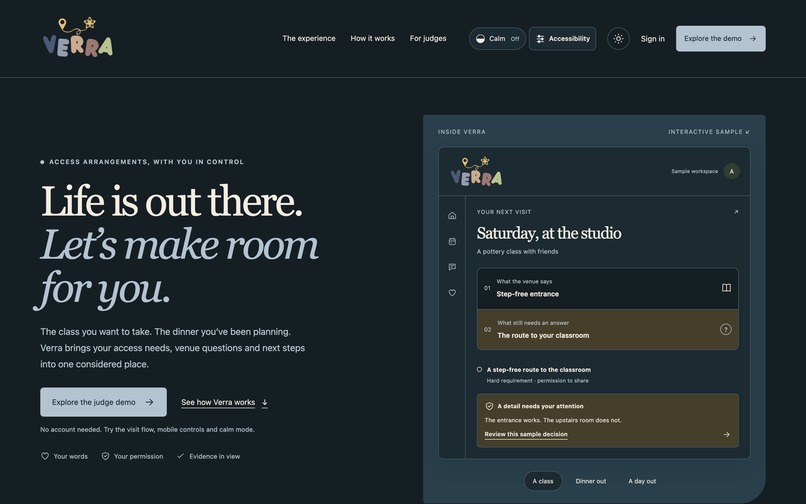
Task: Click the arrow icon beside Your Next Visit
Action: (736, 212)
